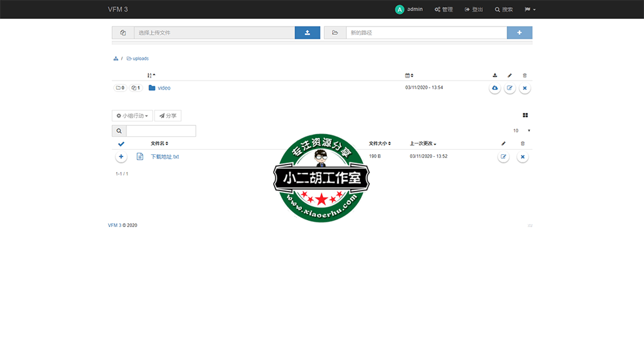Viewport: 644px width, 358px height.
Task: Go to root via sitemap breadcrumb icon
Action: click(116, 59)
